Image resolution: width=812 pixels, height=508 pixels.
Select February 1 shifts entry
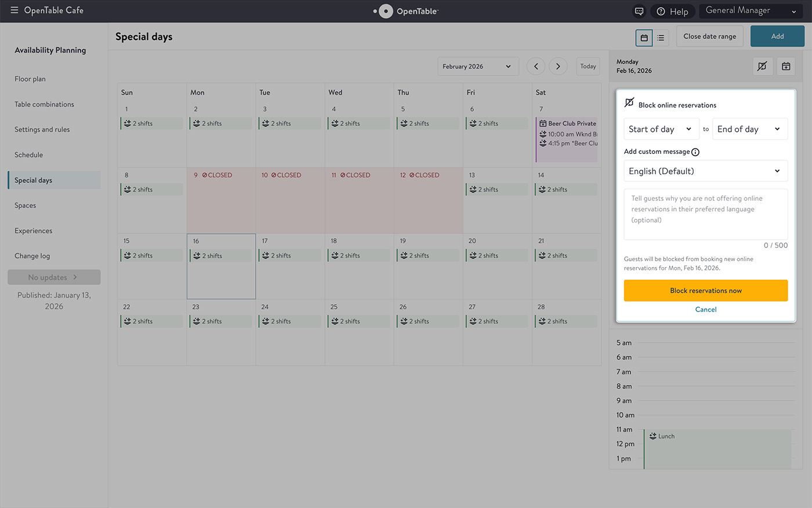(152, 124)
